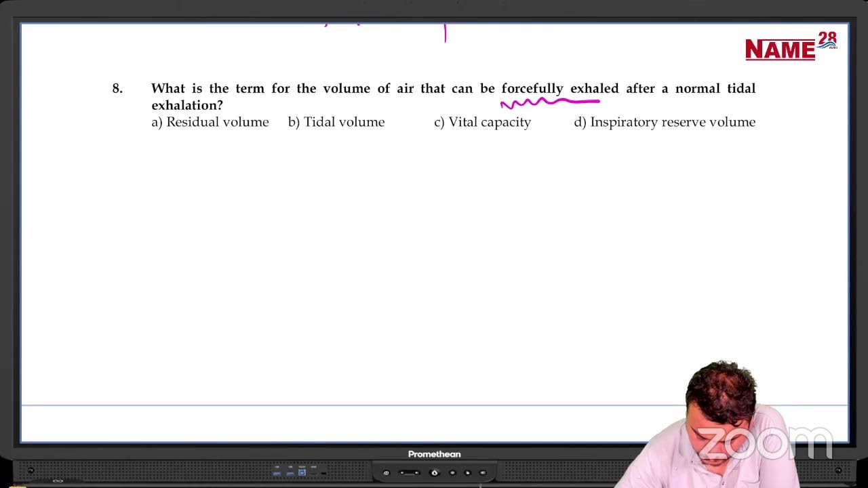Choose option c) Vital capacity

[x=483, y=123]
